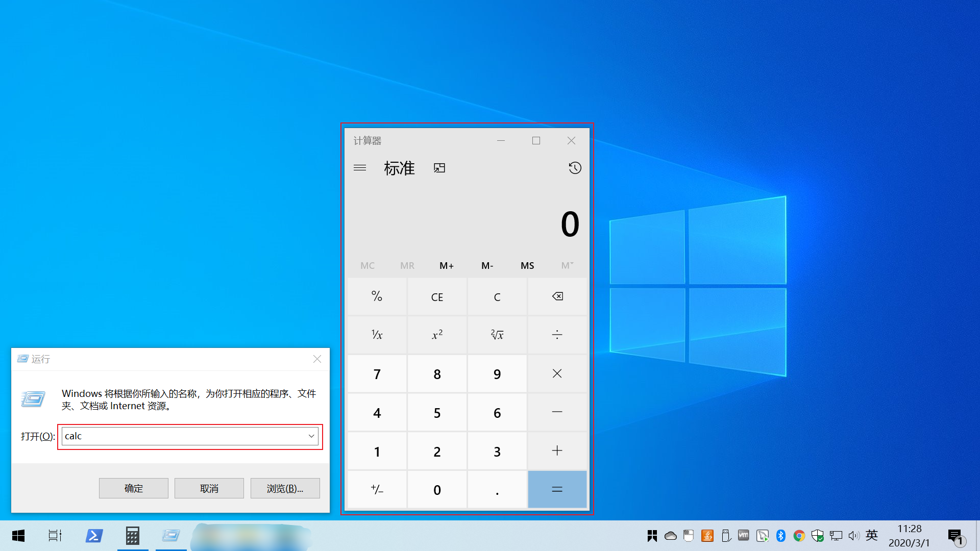Expand the Open combo box dropdown arrow in Run

[311, 436]
